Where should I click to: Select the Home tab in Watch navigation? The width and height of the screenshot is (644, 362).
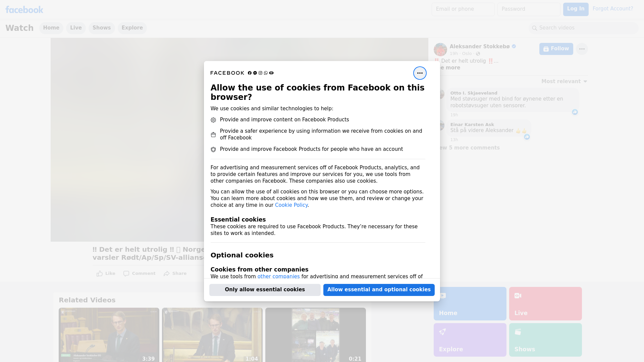(51, 28)
